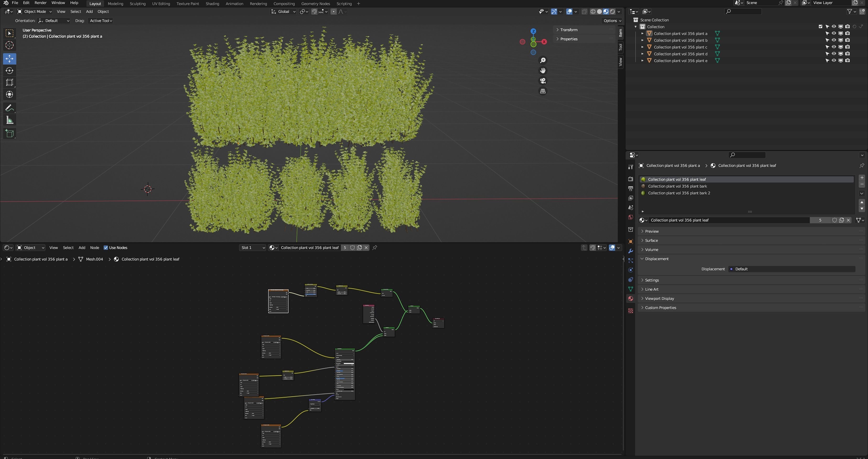Viewport: 868px width, 459px height.
Task: Open the Object properties tab icon
Action: (631, 241)
